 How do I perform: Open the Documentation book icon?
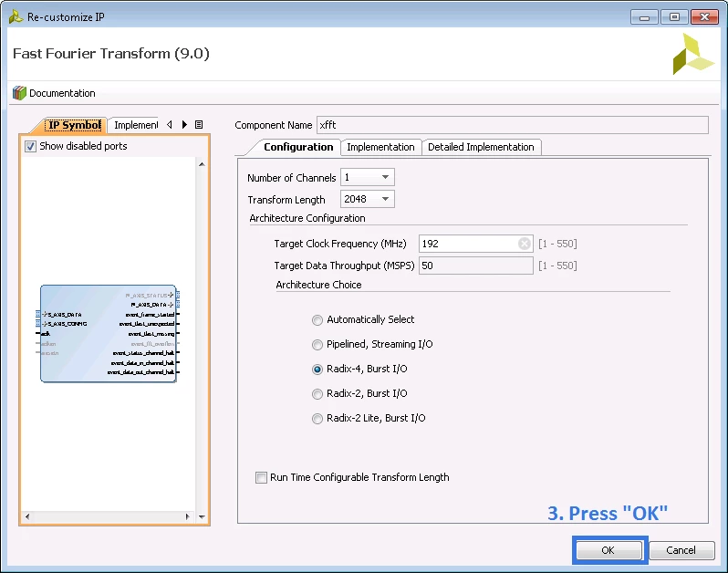19,93
